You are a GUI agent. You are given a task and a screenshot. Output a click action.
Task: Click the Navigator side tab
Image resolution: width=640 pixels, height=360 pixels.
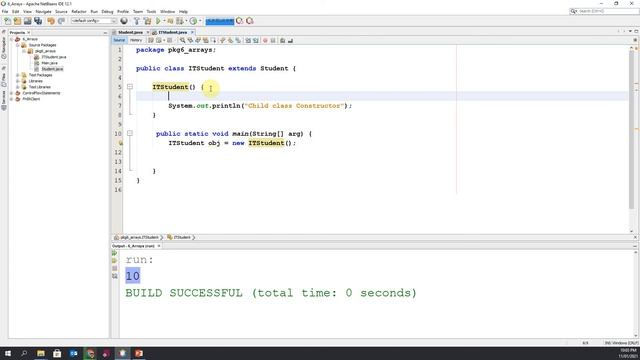click(4, 47)
